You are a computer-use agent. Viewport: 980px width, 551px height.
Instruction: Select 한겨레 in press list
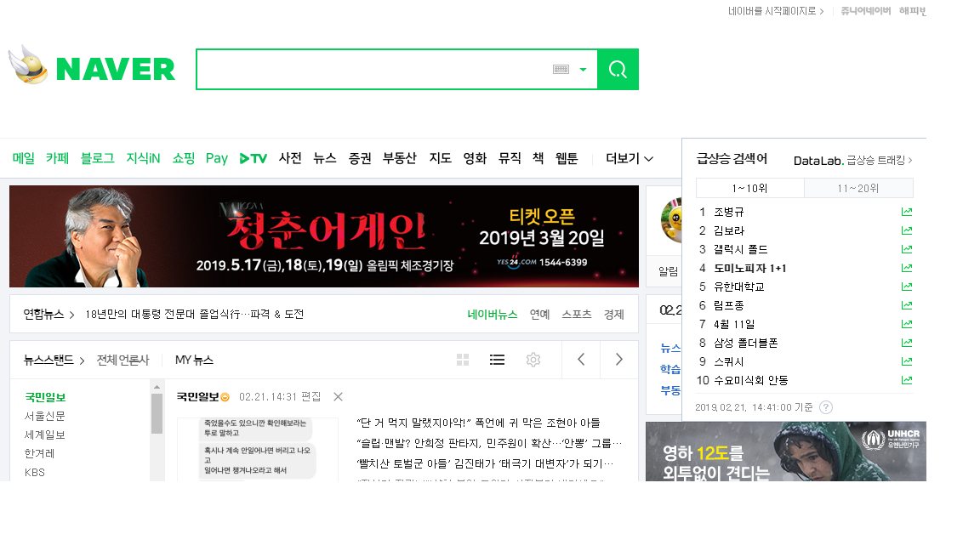39,453
